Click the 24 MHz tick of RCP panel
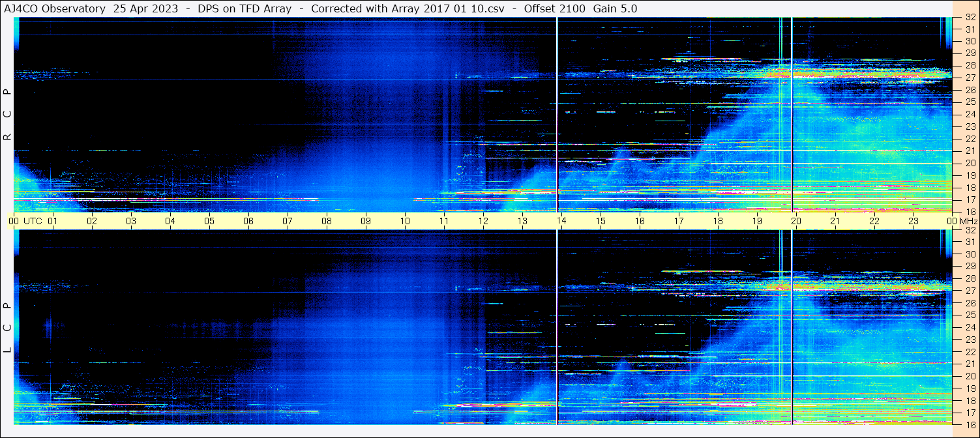The width and height of the screenshot is (980, 438). 970,114
